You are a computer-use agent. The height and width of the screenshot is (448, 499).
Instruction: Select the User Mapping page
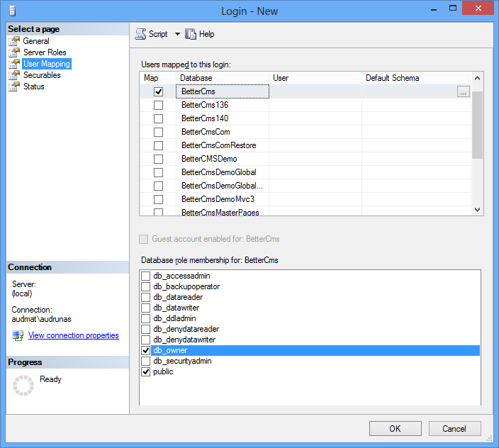coord(47,64)
